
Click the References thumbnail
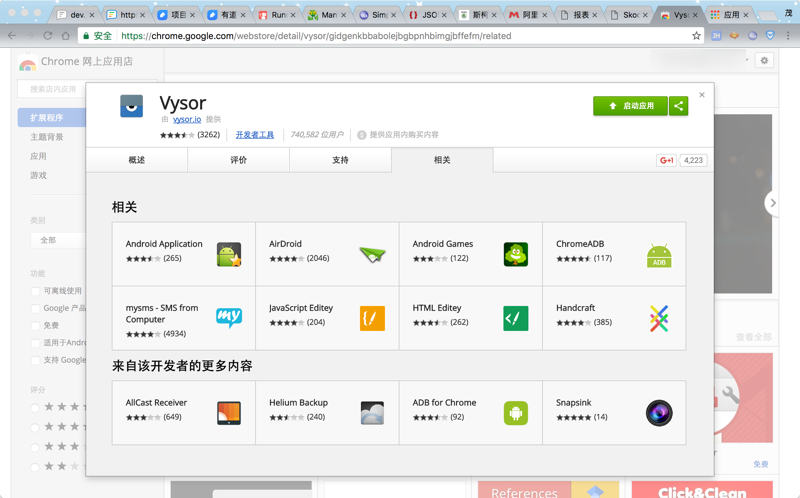click(548, 489)
